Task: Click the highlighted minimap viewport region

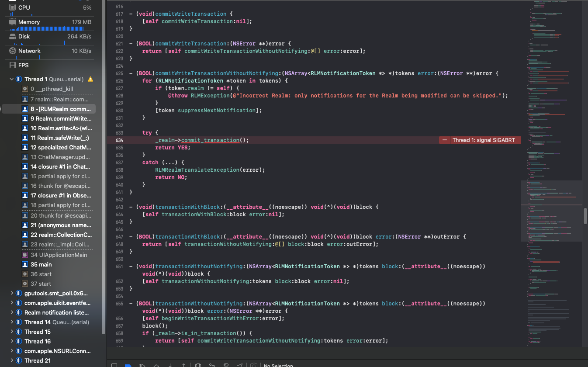Action: click(x=552, y=211)
